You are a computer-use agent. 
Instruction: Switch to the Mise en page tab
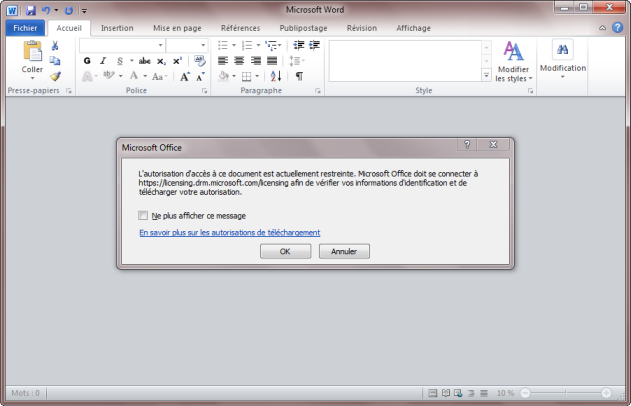click(x=174, y=28)
